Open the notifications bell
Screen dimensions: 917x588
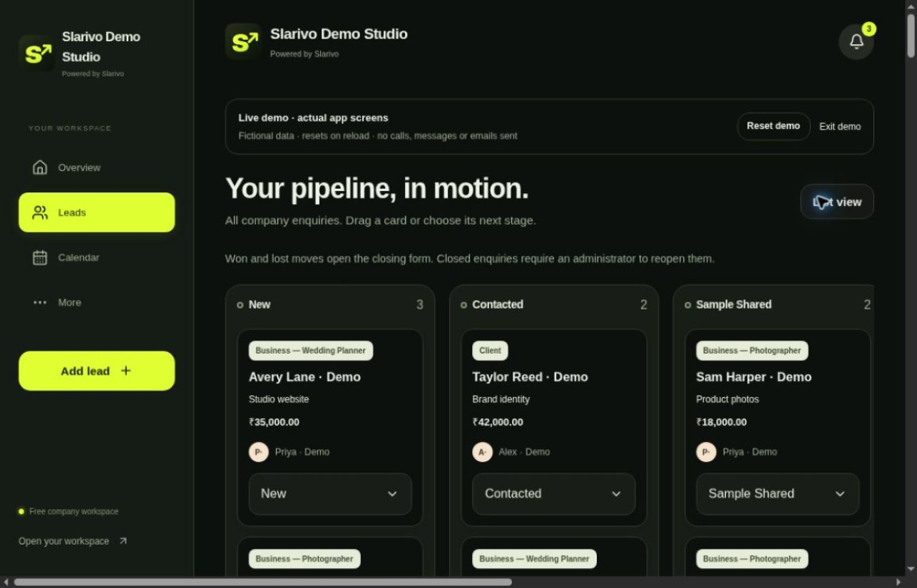[x=856, y=42]
